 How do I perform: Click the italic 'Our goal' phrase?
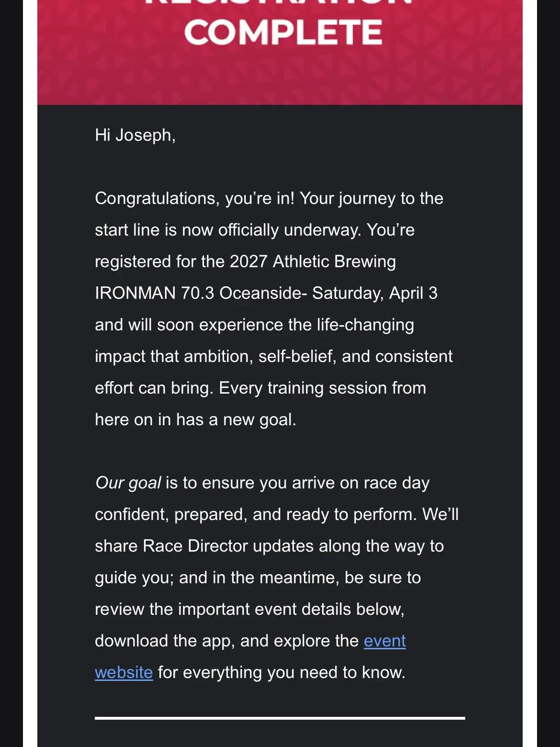(128, 483)
